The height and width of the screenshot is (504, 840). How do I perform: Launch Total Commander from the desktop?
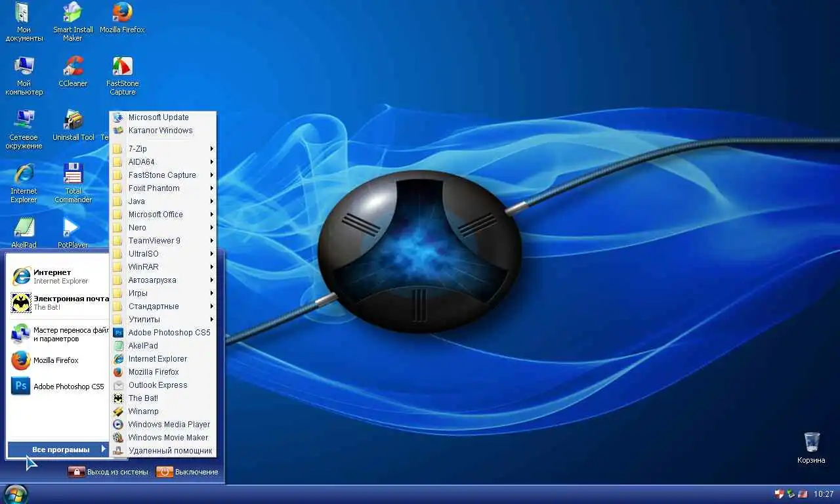(x=73, y=183)
